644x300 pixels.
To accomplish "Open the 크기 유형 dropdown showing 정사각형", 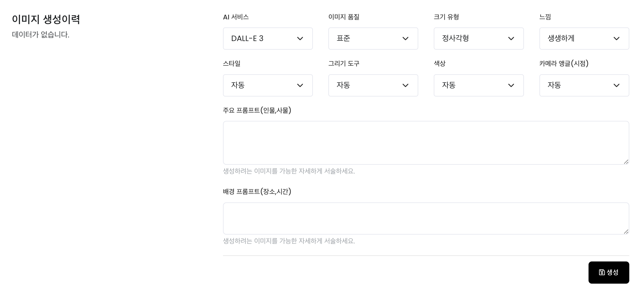I will tap(479, 39).
